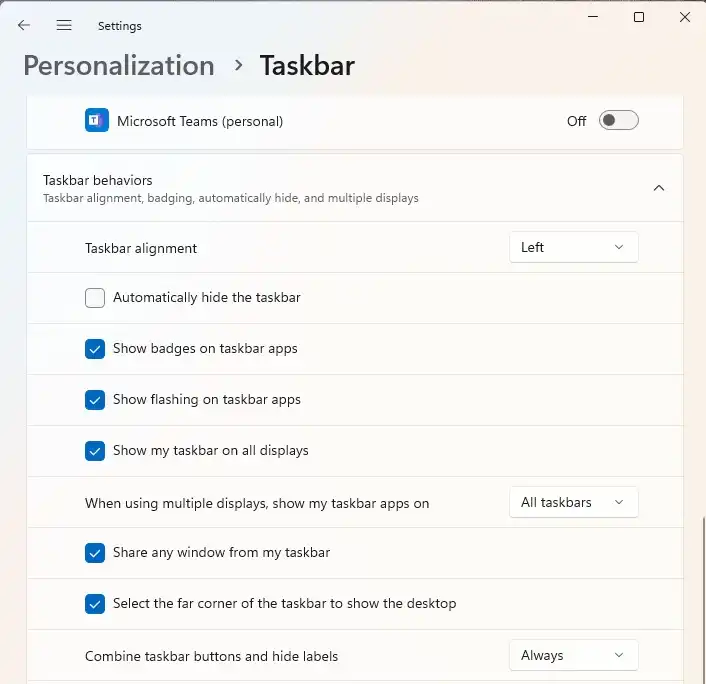This screenshot has height=684, width=706.
Task: Enable Automatically hide the taskbar
Action: coord(95,298)
